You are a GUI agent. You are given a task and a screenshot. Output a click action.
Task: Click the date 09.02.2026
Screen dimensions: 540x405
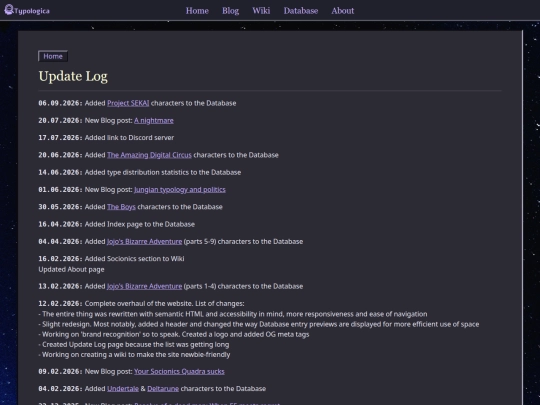click(60, 371)
